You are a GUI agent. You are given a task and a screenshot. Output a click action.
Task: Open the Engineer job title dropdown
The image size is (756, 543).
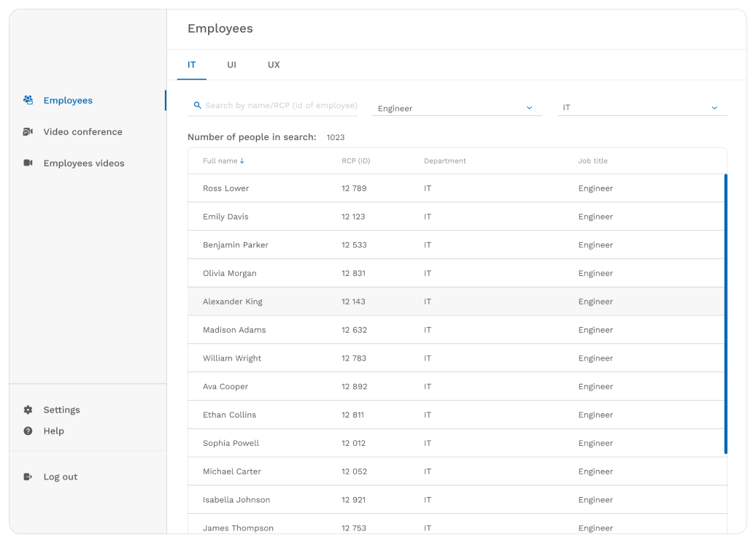click(457, 108)
